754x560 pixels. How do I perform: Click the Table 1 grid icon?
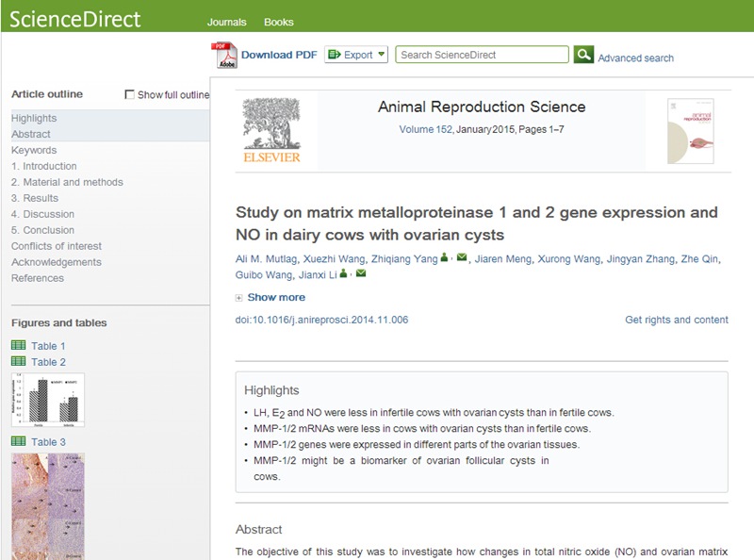pyautogui.click(x=18, y=345)
